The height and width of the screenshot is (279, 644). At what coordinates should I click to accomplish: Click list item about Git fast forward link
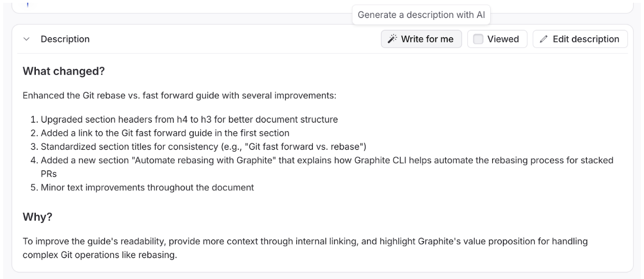tap(165, 133)
